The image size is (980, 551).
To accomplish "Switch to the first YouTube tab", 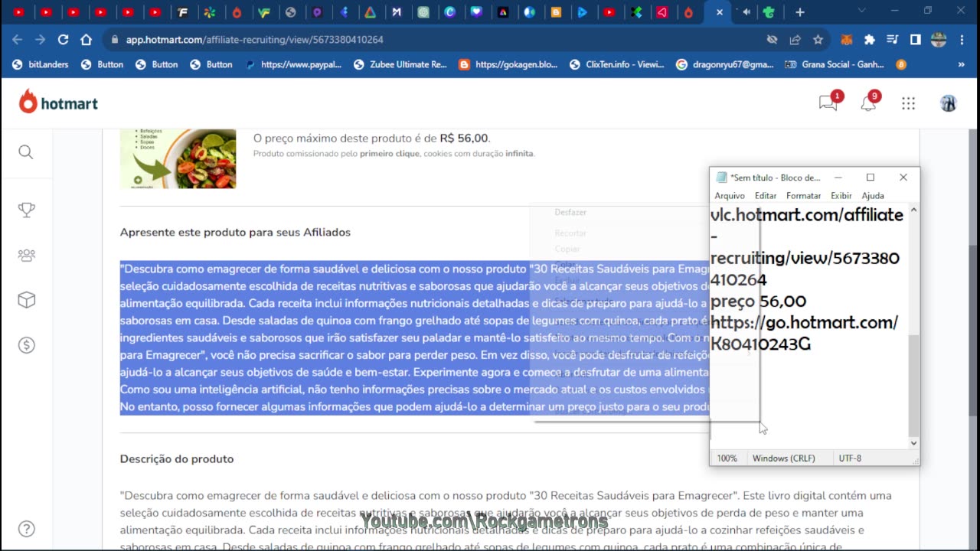I will coord(18,12).
